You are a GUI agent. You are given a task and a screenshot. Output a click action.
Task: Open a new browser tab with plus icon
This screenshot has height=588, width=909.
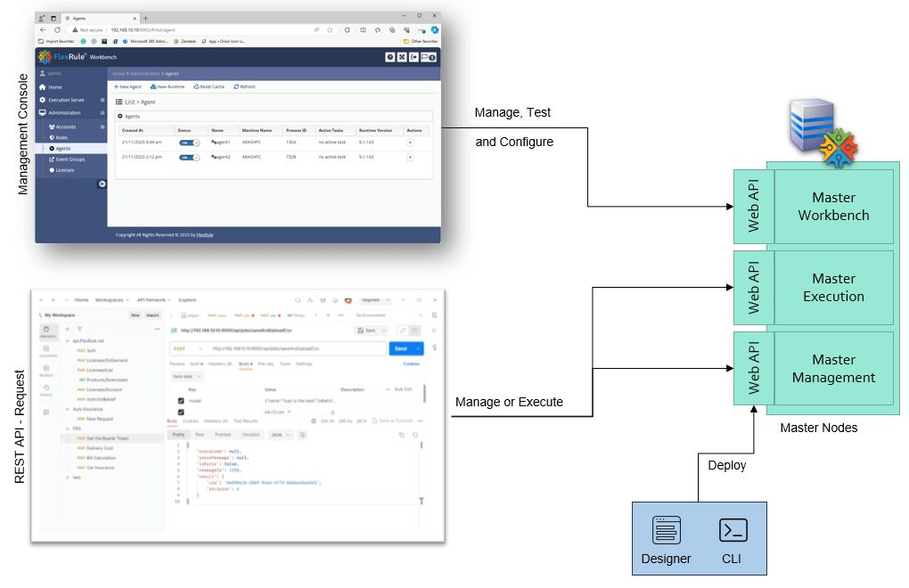(x=145, y=18)
